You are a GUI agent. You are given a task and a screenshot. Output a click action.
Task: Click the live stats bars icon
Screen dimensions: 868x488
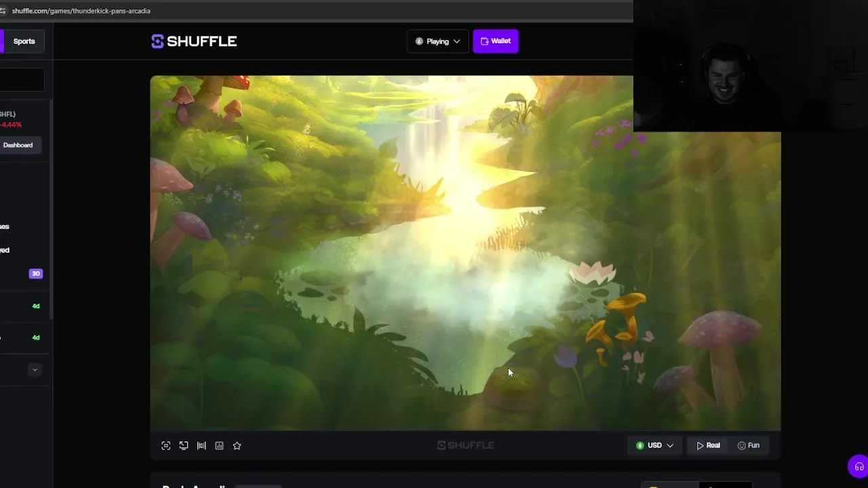(201, 445)
